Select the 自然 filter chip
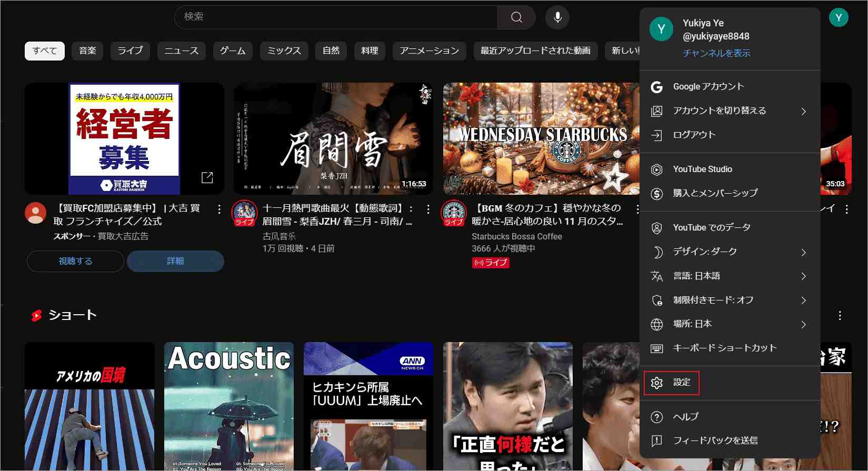 click(331, 51)
